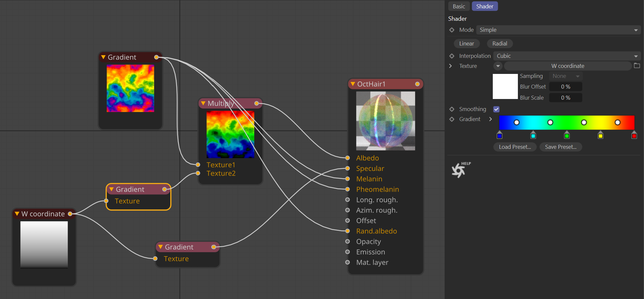
Task: Select the Radial gradient type
Action: click(499, 43)
